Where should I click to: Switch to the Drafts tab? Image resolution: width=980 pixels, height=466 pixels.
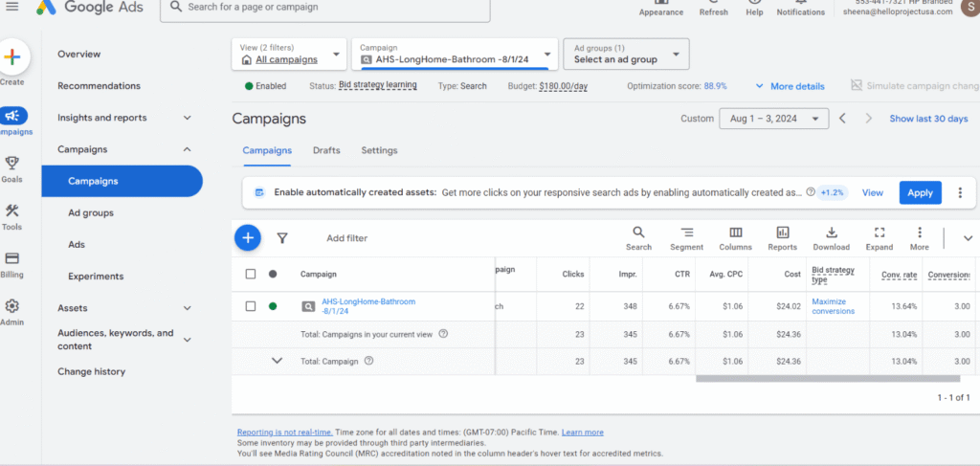coord(326,150)
